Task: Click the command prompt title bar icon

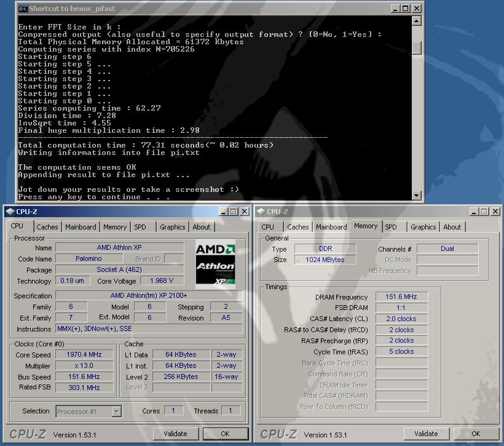Action: [x=23, y=9]
